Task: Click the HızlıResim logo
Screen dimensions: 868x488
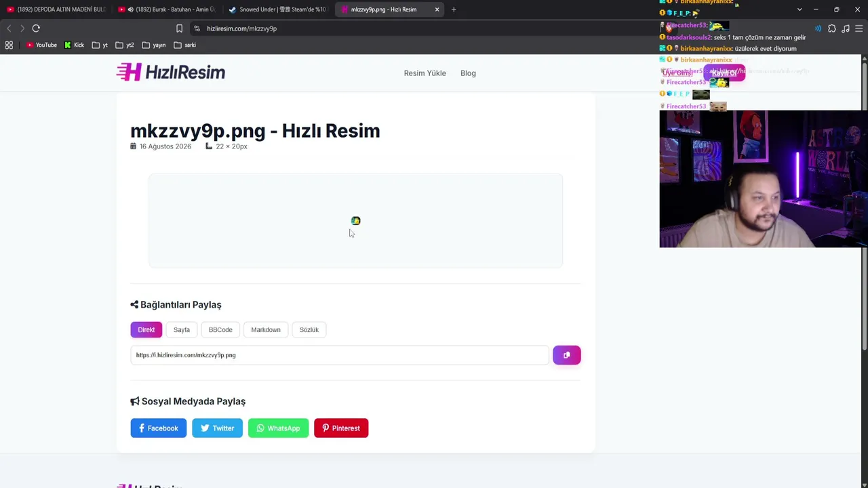Action: tap(170, 72)
